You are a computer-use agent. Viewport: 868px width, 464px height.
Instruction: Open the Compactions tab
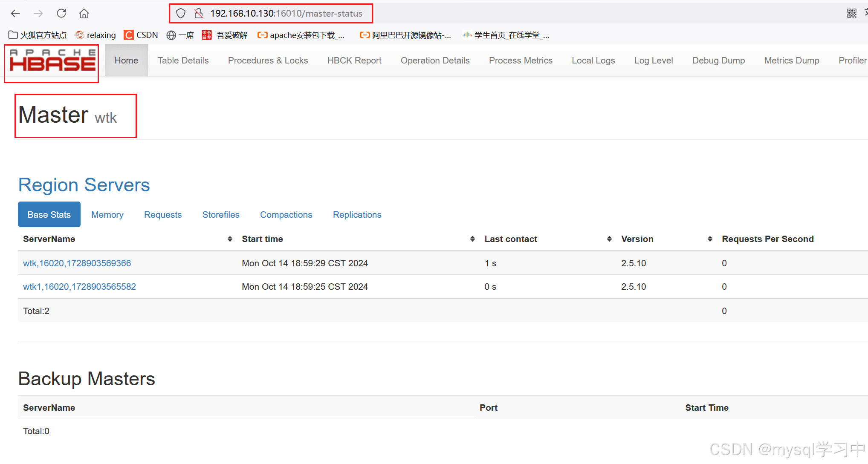[x=286, y=215]
